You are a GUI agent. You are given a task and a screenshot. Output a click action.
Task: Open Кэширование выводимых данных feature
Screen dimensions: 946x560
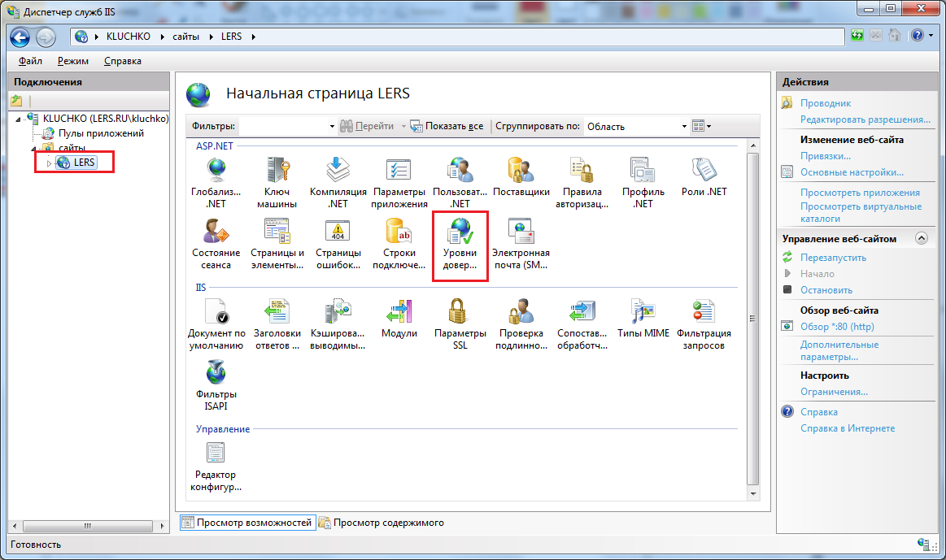pyautogui.click(x=338, y=324)
